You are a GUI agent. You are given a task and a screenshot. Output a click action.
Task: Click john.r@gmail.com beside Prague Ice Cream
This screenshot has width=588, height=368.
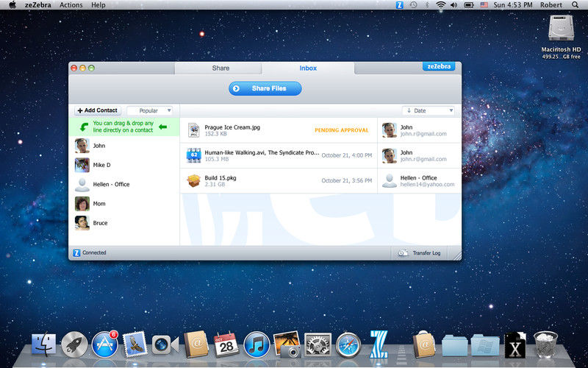[x=423, y=134]
